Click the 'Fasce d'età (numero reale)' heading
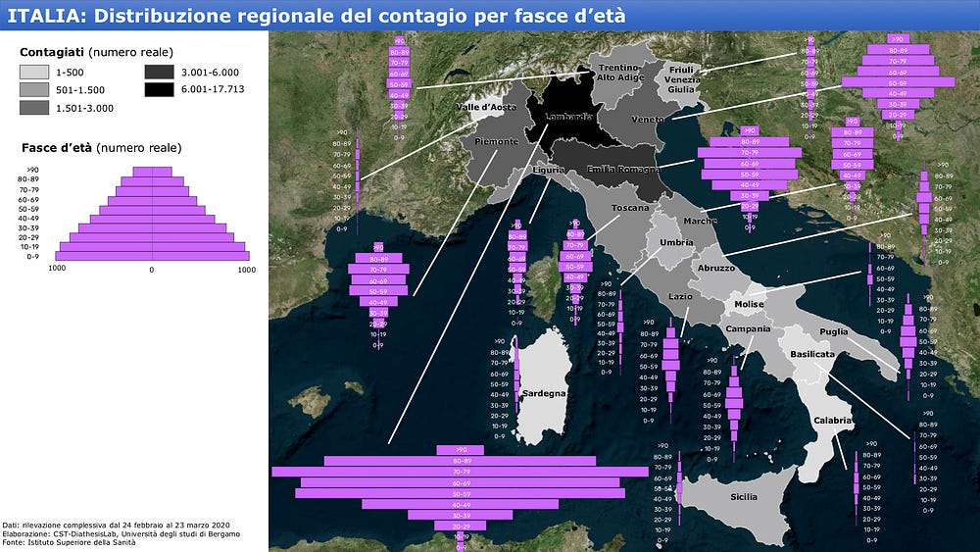Viewport: 980px width, 552px height. pyautogui.click(x=101, y=148)
